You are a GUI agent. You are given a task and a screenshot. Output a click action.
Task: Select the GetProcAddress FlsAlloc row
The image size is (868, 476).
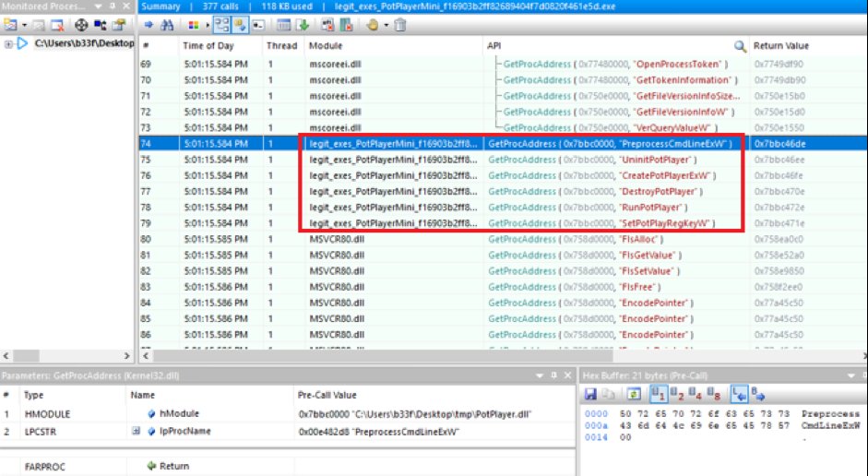pos(503,239)
